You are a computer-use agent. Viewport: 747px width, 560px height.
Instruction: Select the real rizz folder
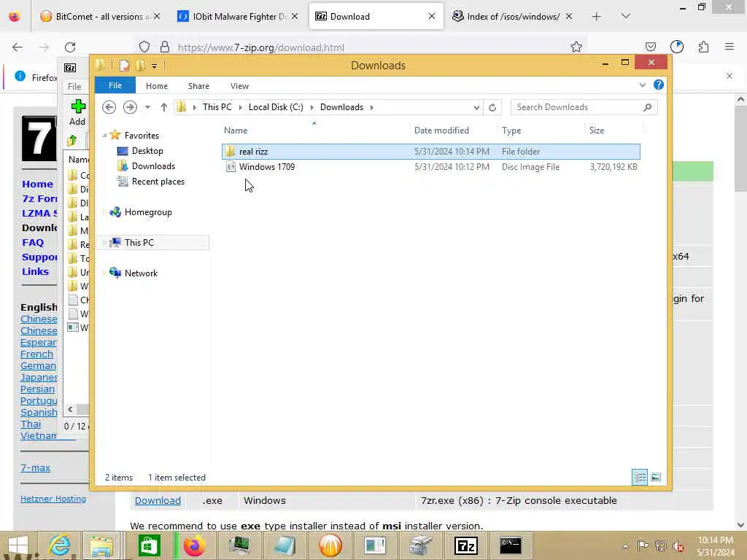(430, 152)
